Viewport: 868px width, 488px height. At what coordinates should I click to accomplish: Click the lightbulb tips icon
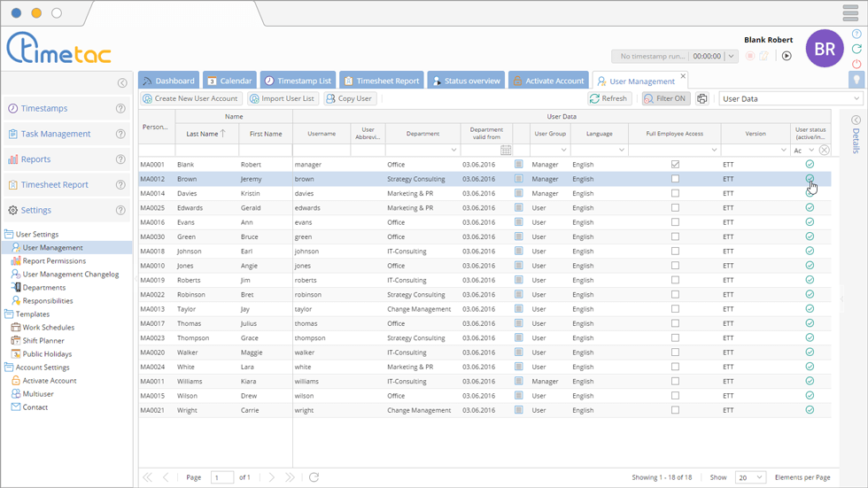(856, 80)
